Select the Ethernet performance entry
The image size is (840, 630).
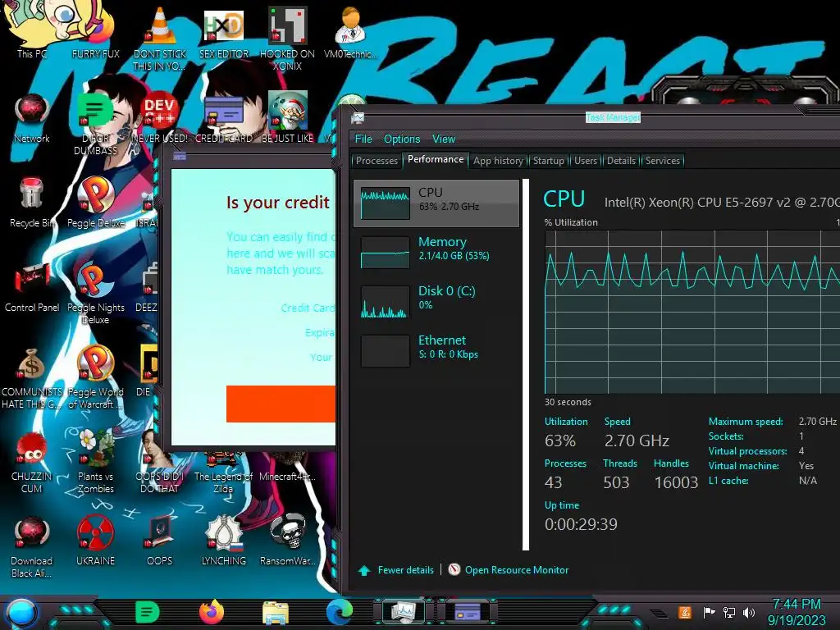point(436,351)
